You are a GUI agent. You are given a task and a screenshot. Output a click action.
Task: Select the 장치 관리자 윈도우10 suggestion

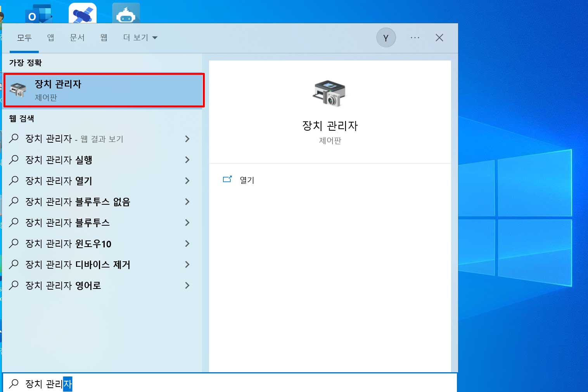(x=102, y=243)
